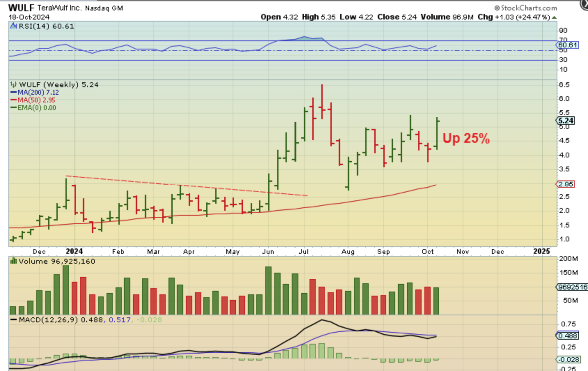Click the Volume 96,925,160 panel label

[x=57, y=261]
